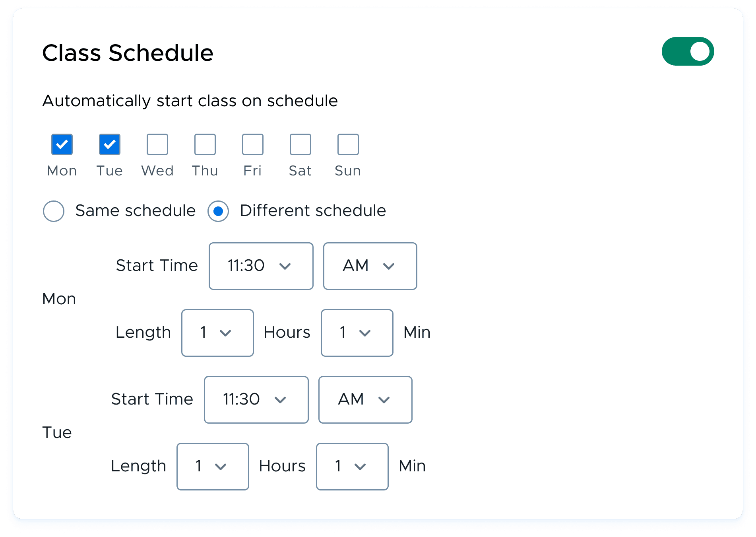The image size is (756, 537).
Task: Uncheck the Tue checkbox
Action: click(x=110, y=144)
